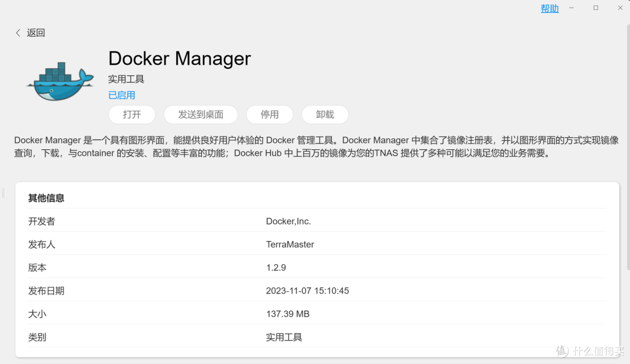Select the Docker Manager title text
The height and width of the screenshot is (364, 630).
tap(180, 59)
